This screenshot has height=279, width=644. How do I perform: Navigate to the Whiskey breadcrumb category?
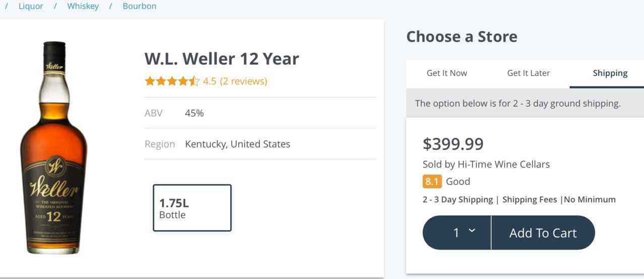pos(83,6)
